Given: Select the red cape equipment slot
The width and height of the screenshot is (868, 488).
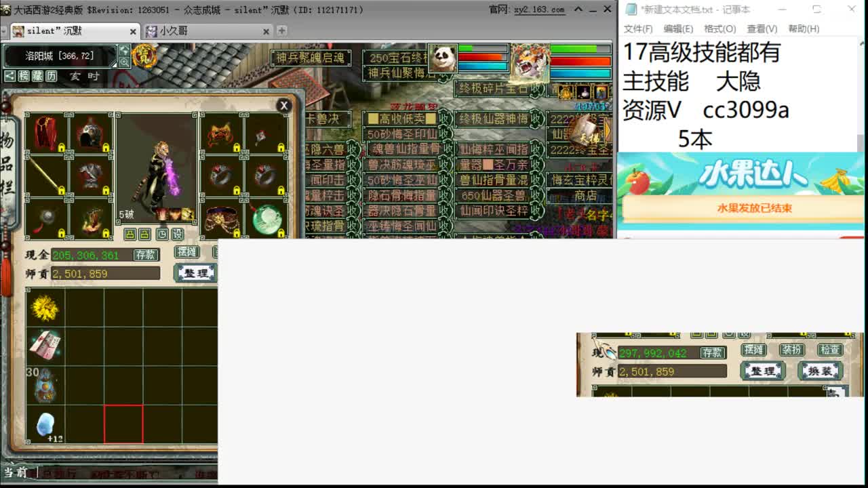Looking at the screenshot, I should tap(46, 134).
